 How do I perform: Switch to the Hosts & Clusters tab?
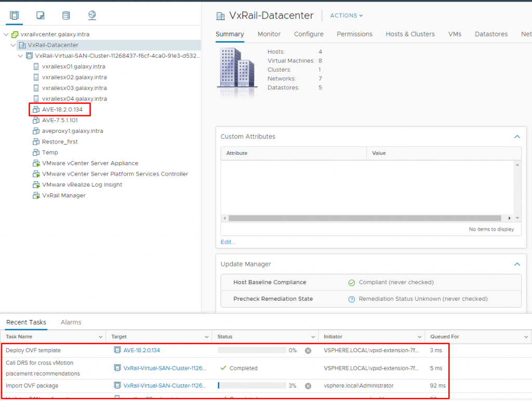410,34
